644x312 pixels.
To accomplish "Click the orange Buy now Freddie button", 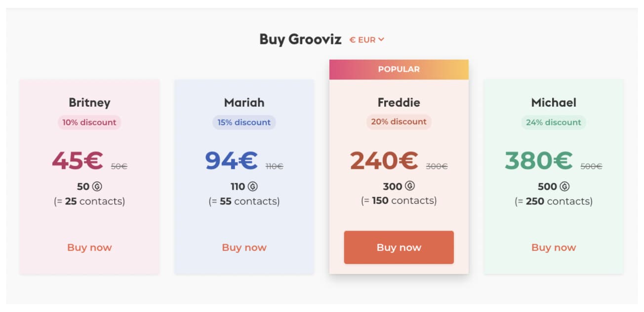I will tap(399, 247).
